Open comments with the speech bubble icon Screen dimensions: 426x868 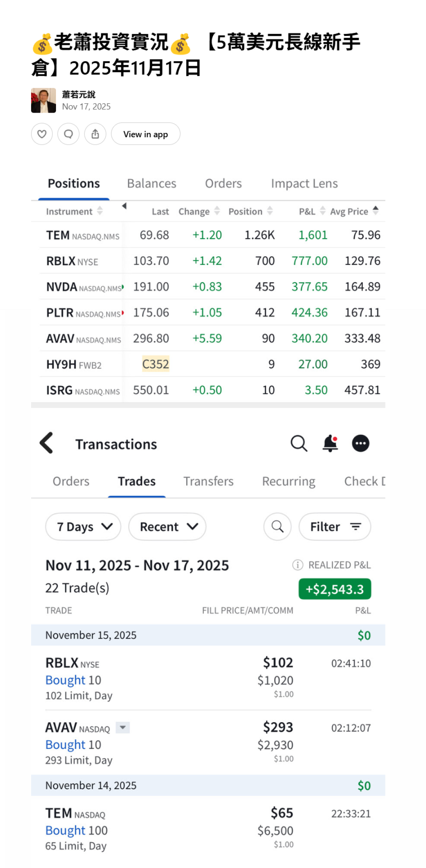(68, 134)
